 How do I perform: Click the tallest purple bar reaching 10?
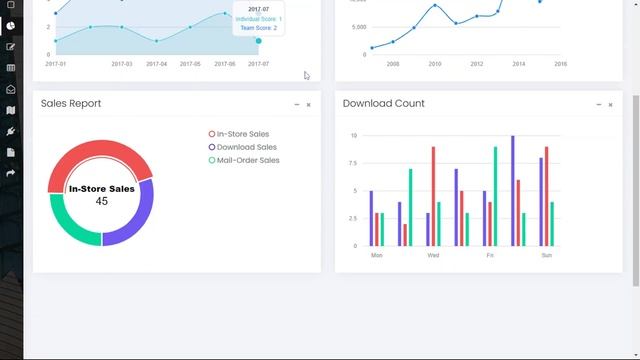tap(513, 191)
